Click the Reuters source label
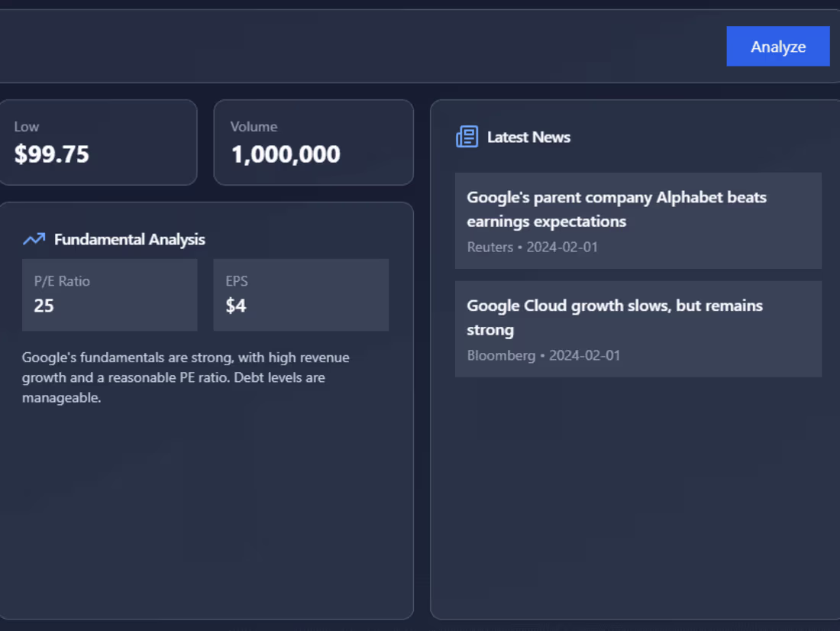 pos(490,247)
